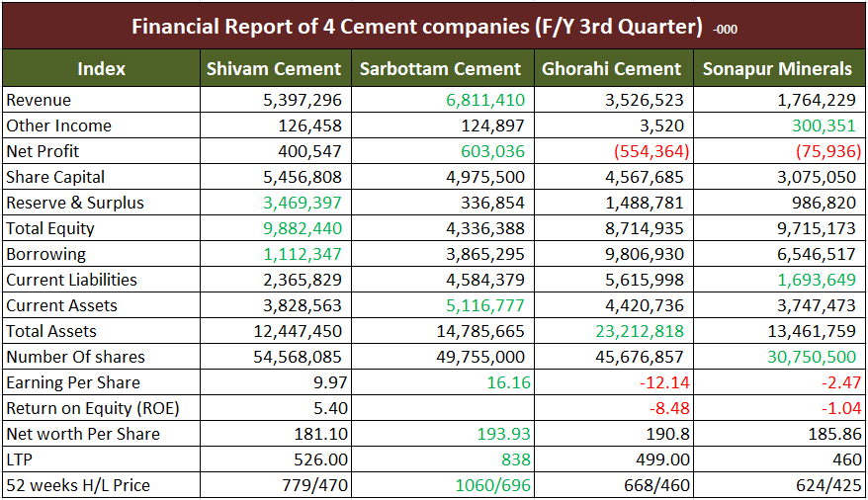Select the Financial Report title banner
The width and height of the screenshot is (868, 500).
click(x=434, y=26)
